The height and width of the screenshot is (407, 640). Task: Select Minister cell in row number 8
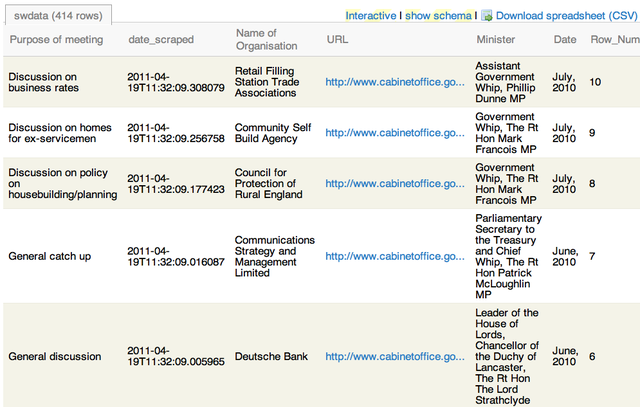coord(507,184)
